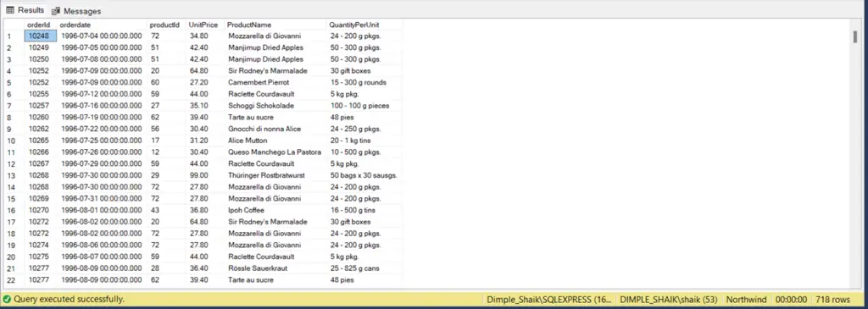The width and height of the screenshot is (868, 309).
Task: Select orderdate cell 1996-07-16 00:00:00.000
Action: pos(103,106)
